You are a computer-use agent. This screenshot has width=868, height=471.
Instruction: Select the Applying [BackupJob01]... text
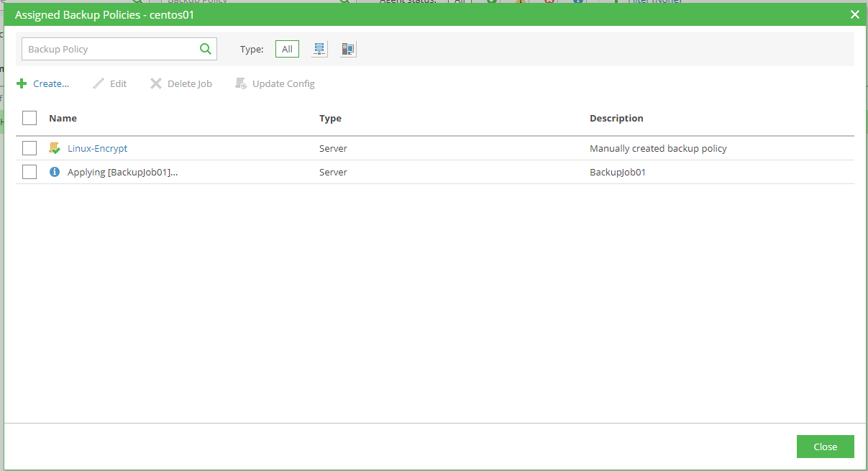coord(123,172)
